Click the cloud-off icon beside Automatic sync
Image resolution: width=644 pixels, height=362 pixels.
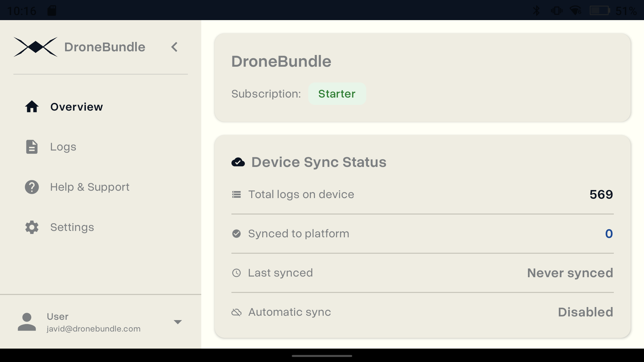237,312
